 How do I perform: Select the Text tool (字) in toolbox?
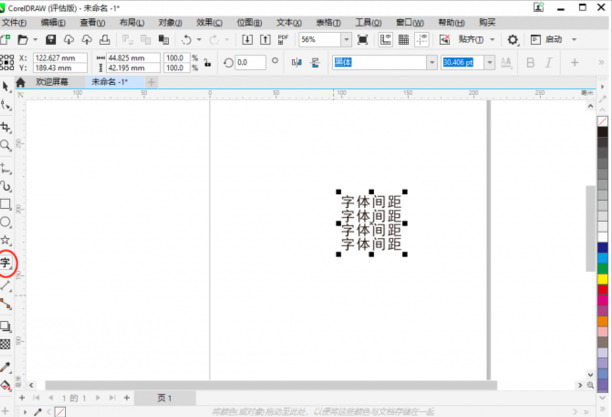click(x=6, y=264)
